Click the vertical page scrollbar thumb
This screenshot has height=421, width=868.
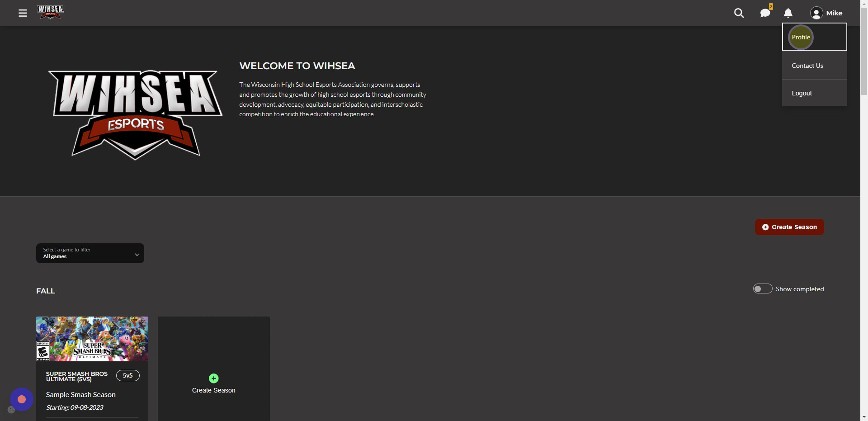(x=864, y=51)
